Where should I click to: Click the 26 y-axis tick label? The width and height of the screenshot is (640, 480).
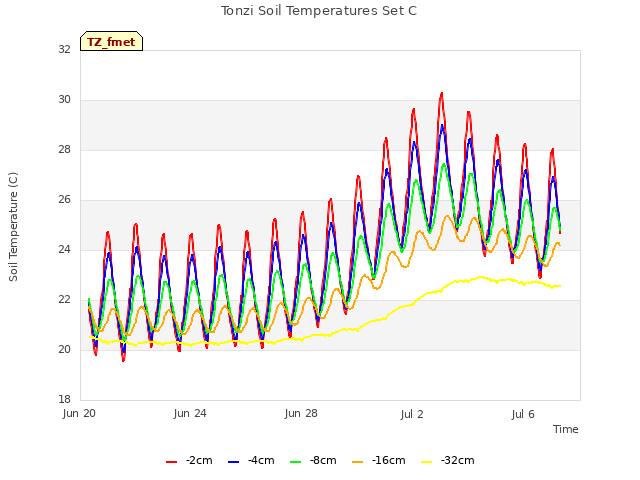[x=64, y=199]
